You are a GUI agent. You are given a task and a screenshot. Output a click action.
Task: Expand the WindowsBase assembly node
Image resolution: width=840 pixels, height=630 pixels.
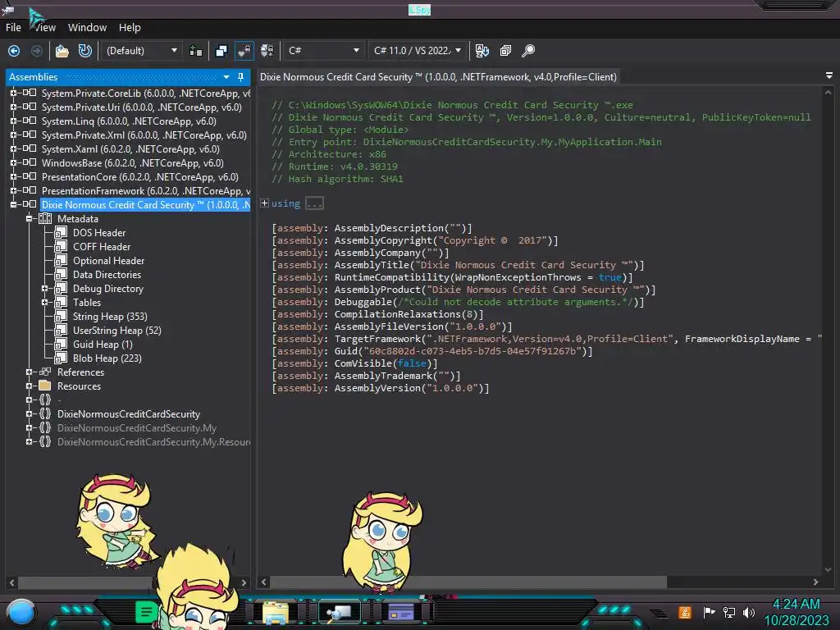click(13, 162)
